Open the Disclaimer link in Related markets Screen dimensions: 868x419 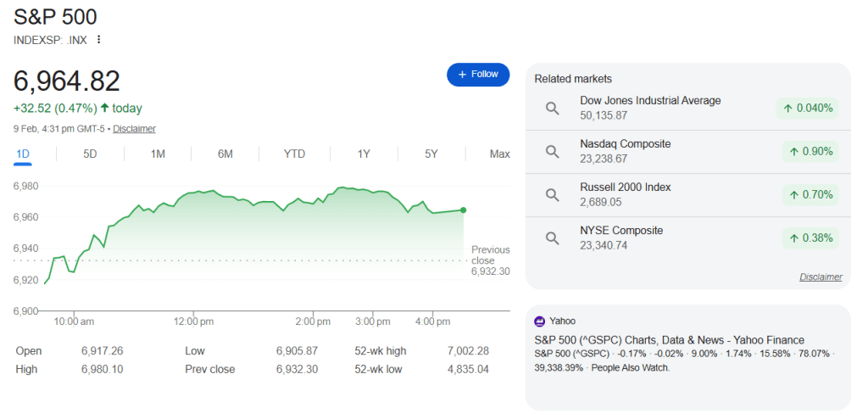tap(821, 277)
